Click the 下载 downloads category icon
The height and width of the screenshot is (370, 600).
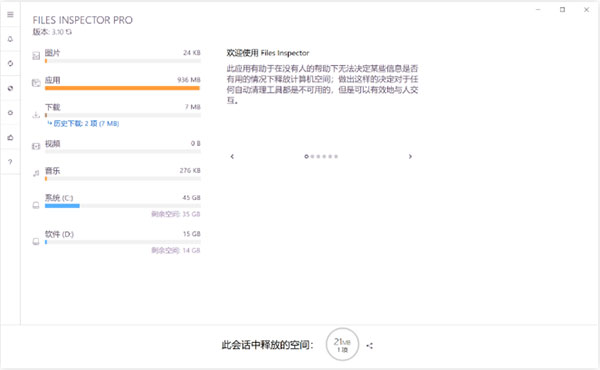36,114
